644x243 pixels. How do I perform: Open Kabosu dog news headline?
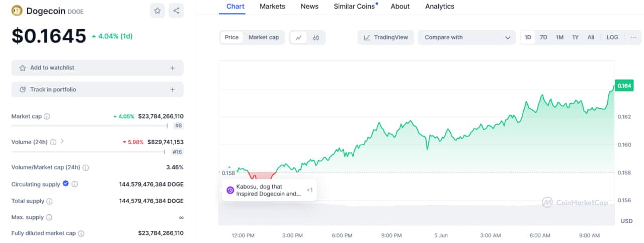(268, 190)
